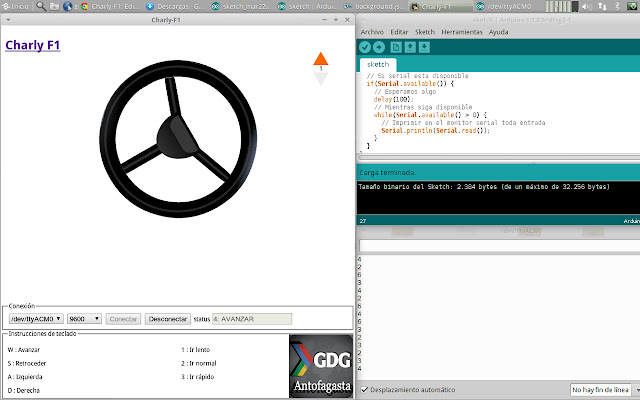The width and height of the screenshot is (640, 400).
Task: Click the system load monitor in tray
Action: pyautogui.click(x=562, y=6)
